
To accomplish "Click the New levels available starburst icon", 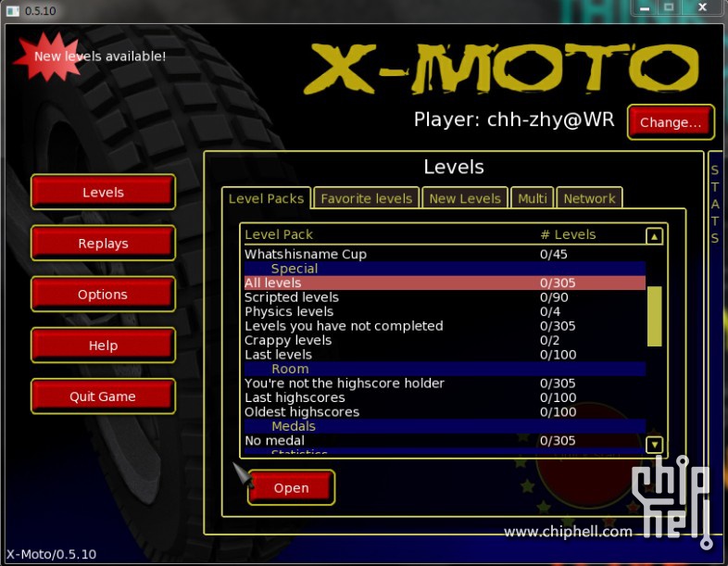I will tap(48, 57).
